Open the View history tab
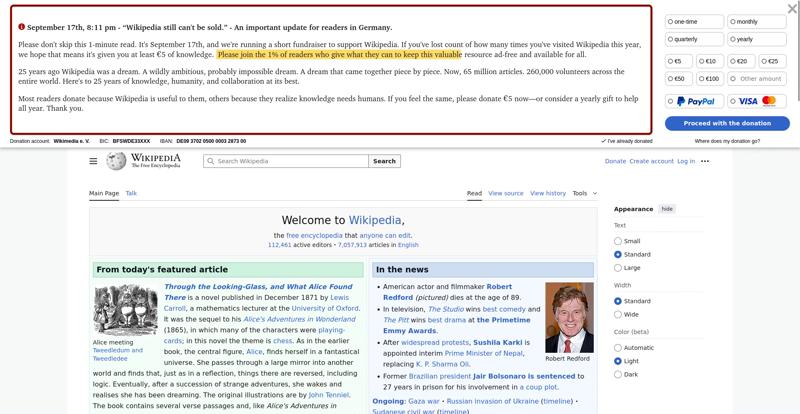 (548, 193)
